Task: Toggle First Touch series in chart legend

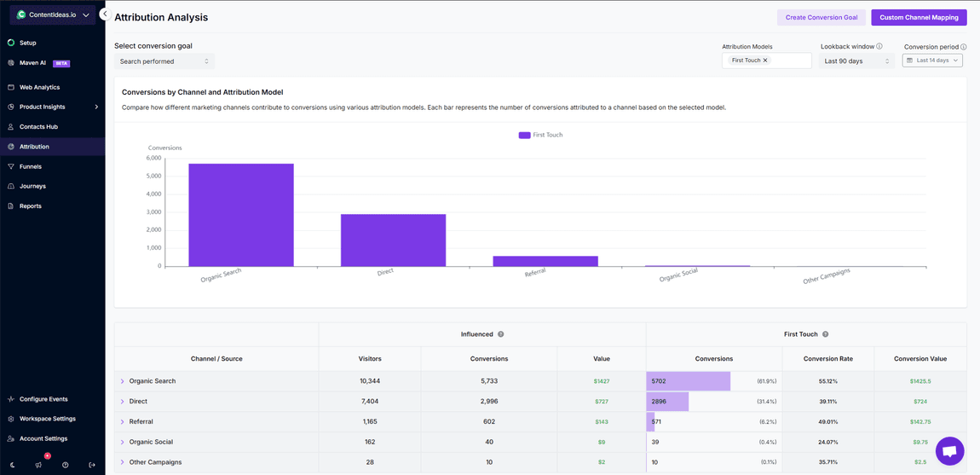Action: pos(540,135)
